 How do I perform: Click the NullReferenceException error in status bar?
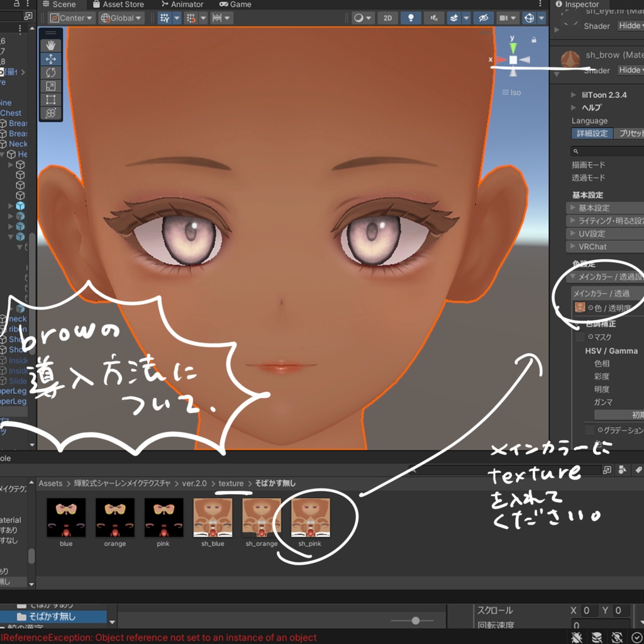tap(158, 638)
